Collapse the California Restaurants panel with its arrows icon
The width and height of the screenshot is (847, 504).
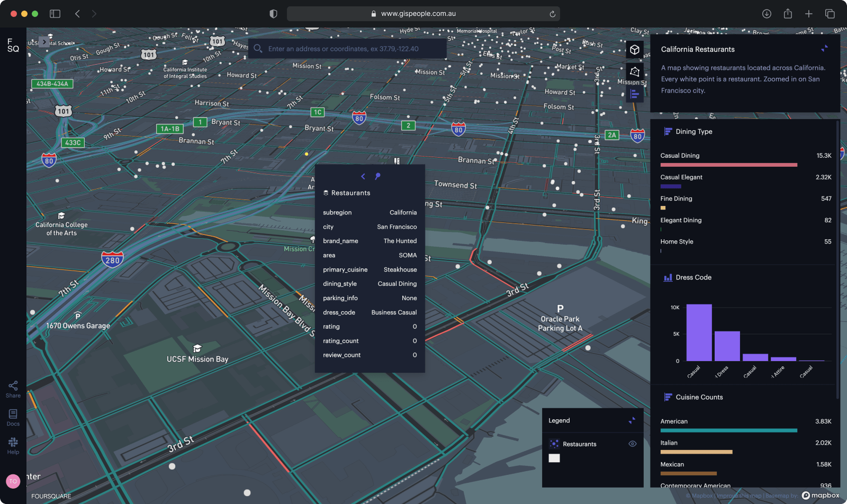click(824, 48)
